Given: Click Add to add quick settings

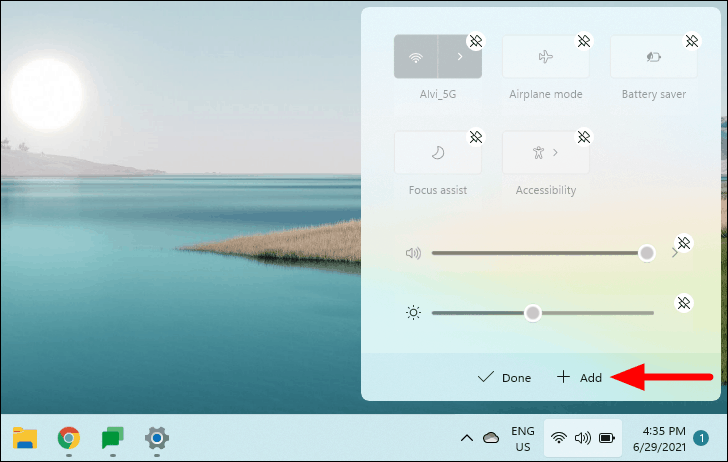Looking at the screenshot, I should 579,377.
